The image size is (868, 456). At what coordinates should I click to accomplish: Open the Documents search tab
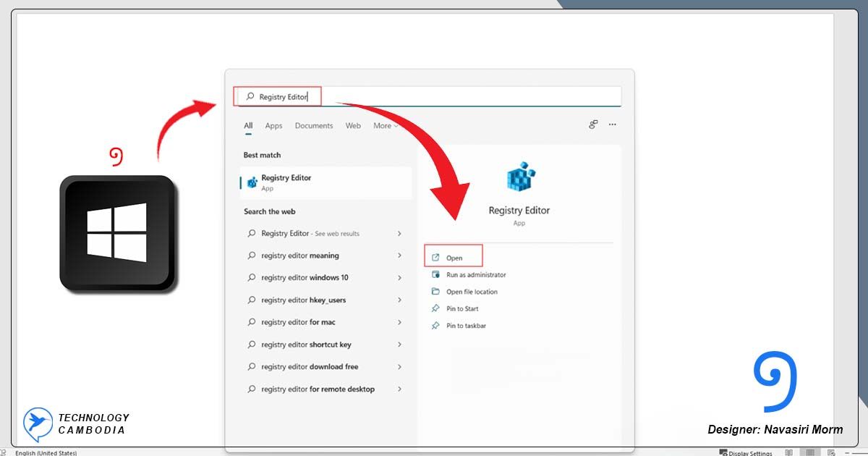(314, 126)
